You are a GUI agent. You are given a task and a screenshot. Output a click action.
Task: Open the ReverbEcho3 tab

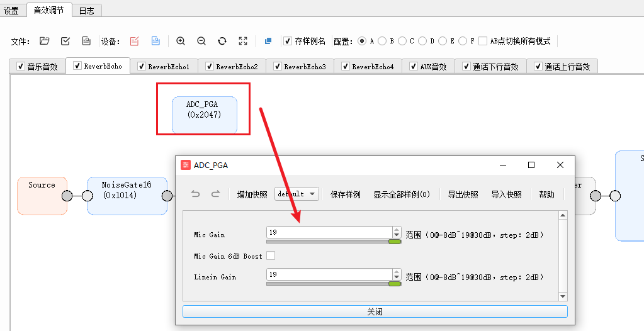[300, 66]
